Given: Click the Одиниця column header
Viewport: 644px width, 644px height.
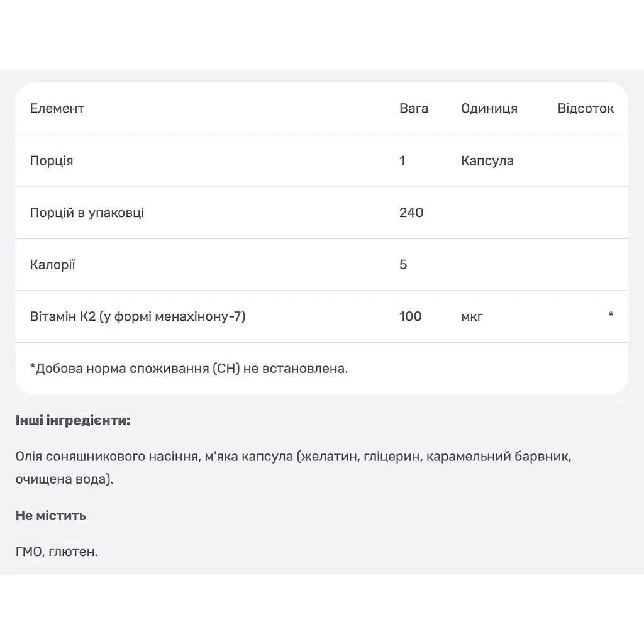Looking at the screenshot, I should pos(489,108).
